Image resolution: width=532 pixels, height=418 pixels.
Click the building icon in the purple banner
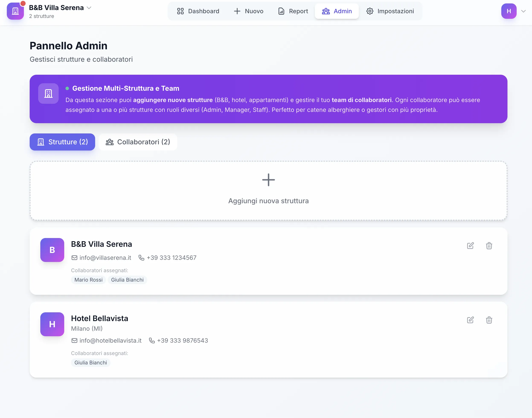tap(48, 94)
